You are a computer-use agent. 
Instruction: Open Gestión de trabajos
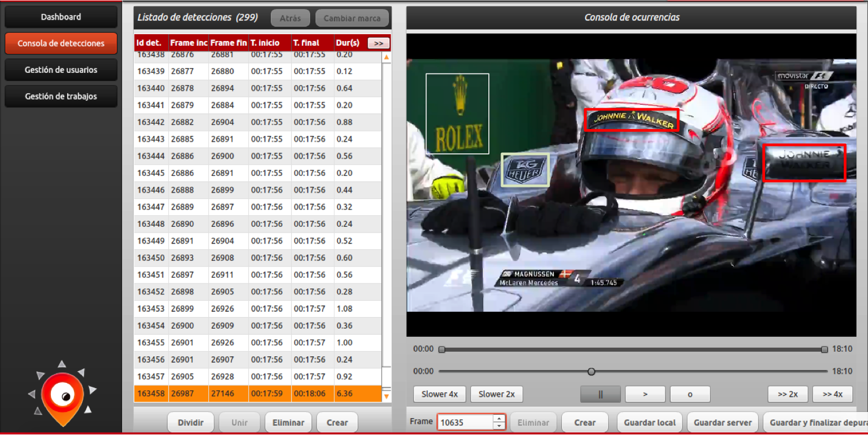click(61, 97)
